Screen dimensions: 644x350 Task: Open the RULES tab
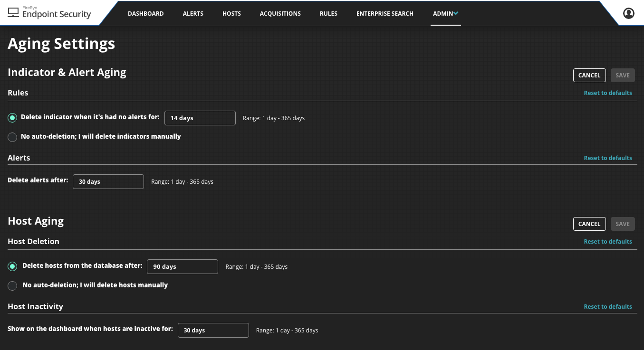(328, 14)
